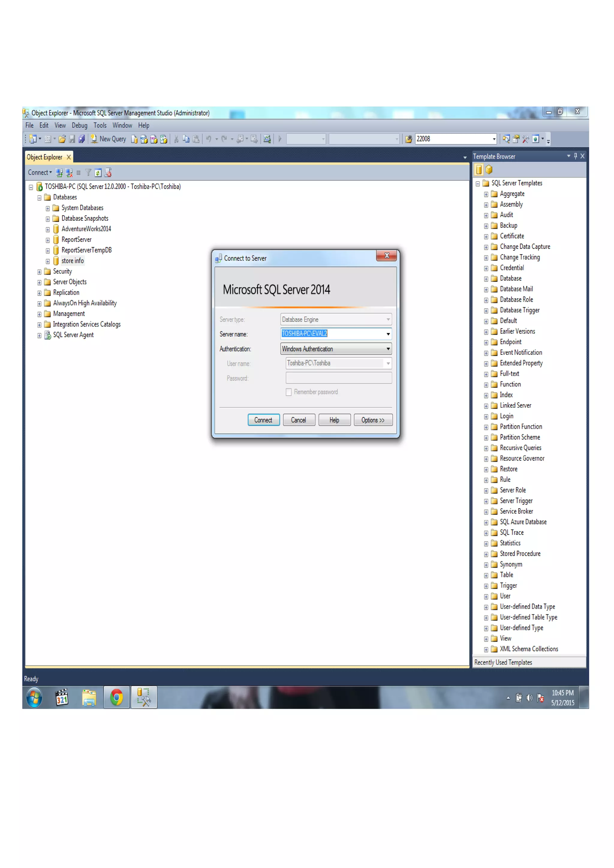Click the Filter funnel icon in Object Explorer
Screen dimensions: 614x868
[x=88, y=173]
